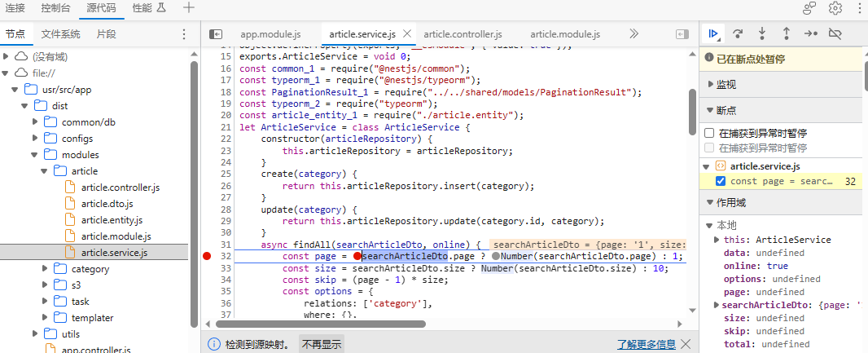Viewport: 868px width, 353px height.
Task: Close the article.service.js tab
Action: [x=407, y=34]
